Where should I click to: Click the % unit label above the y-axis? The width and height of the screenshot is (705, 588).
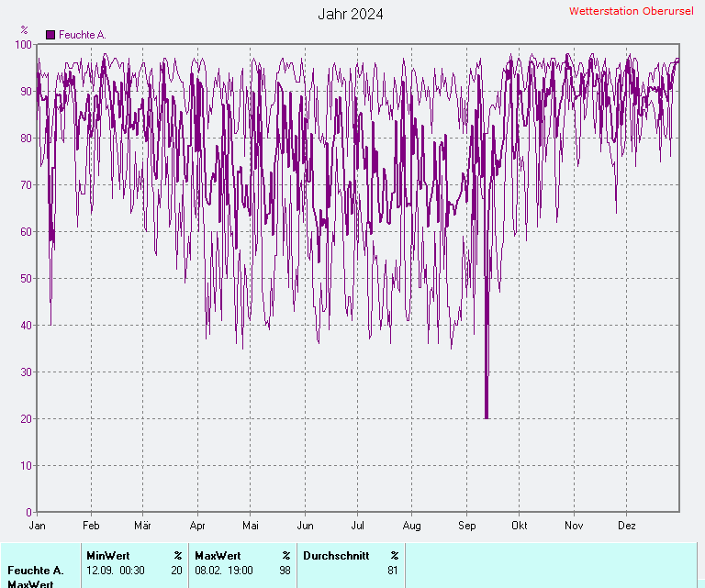(x=24, y=30)
